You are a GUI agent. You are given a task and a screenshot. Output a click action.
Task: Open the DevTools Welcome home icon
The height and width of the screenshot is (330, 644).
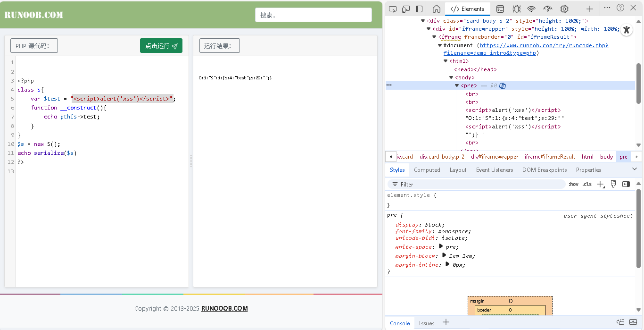(437, 8)
